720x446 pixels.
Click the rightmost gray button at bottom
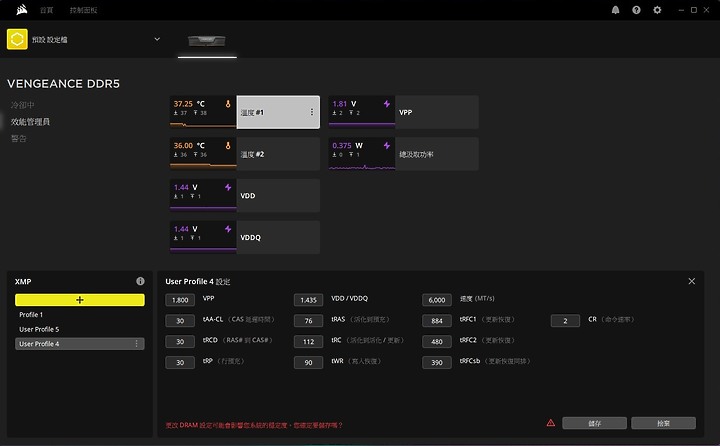tap(664, 423)
